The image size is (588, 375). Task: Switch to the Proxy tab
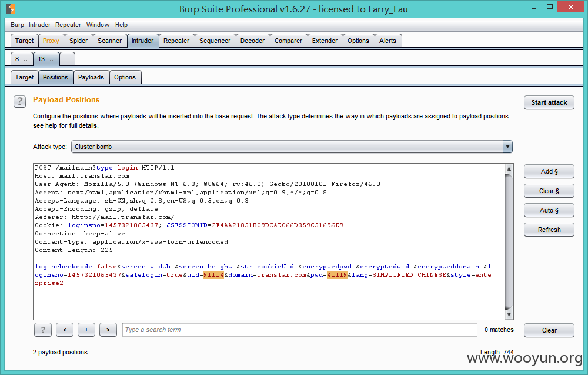[51, 41]
